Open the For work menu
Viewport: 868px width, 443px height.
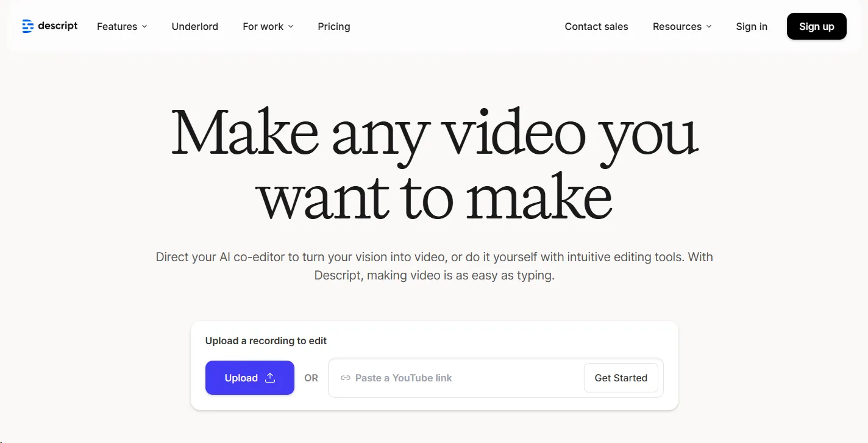[x=263, y=26]
